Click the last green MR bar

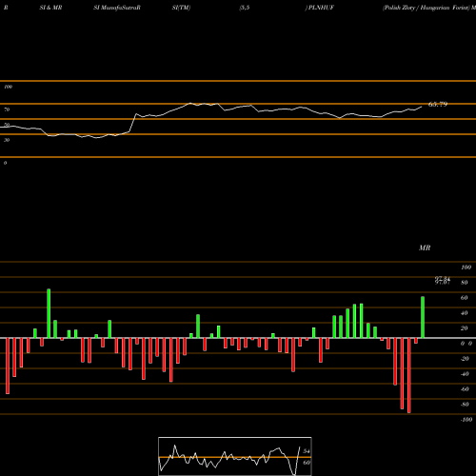[423, 317]
